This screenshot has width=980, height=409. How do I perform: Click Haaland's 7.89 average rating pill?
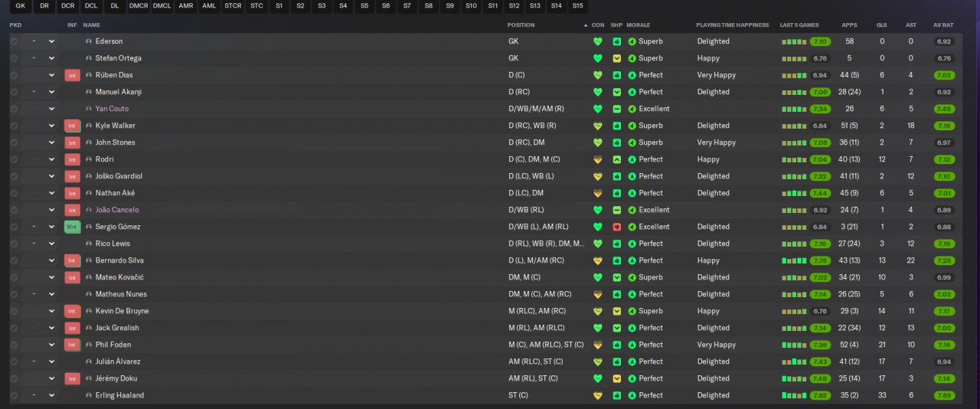click(x=944, y=395)
